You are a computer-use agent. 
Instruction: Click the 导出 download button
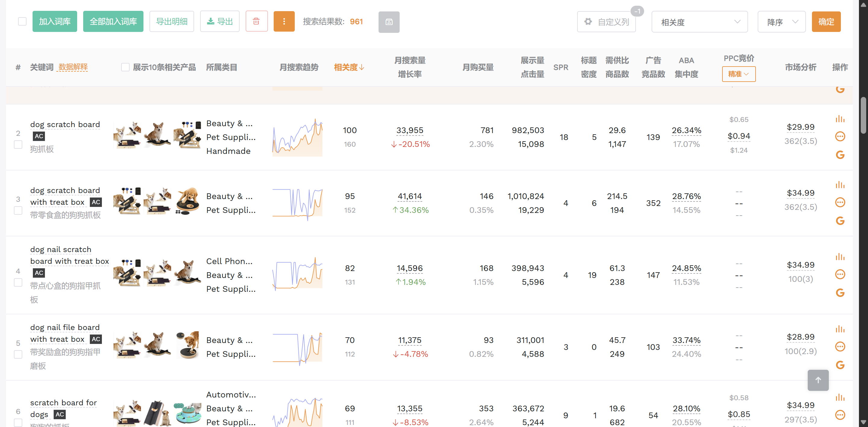(x=220, y=22)
